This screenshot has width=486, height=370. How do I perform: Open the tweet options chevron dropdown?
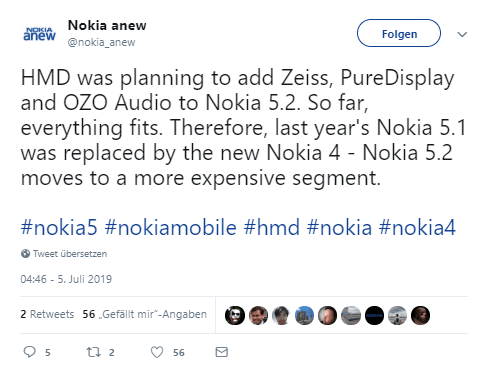[462, 34]
